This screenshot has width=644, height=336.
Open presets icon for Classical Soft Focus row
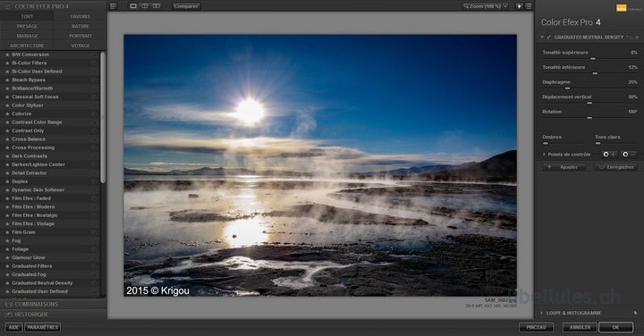coord(95,97)
